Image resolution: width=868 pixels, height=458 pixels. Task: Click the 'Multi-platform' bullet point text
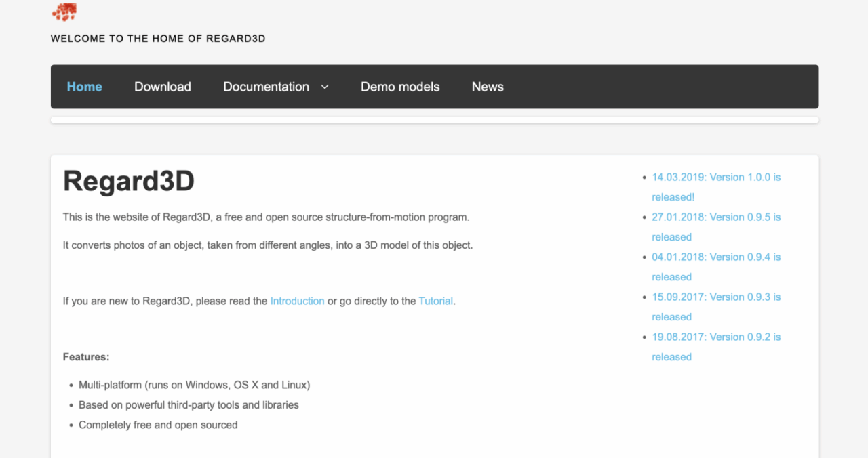(x=194, y=385)
